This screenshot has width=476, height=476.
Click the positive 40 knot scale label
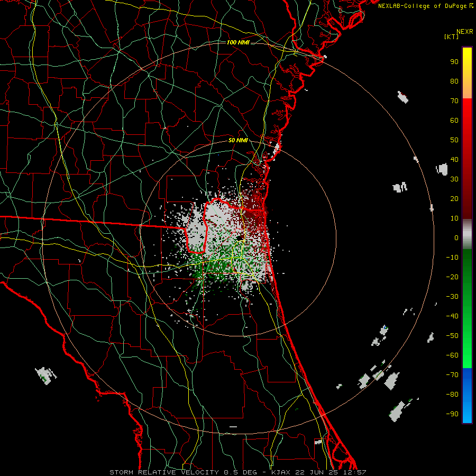click(x=454, y=160)
